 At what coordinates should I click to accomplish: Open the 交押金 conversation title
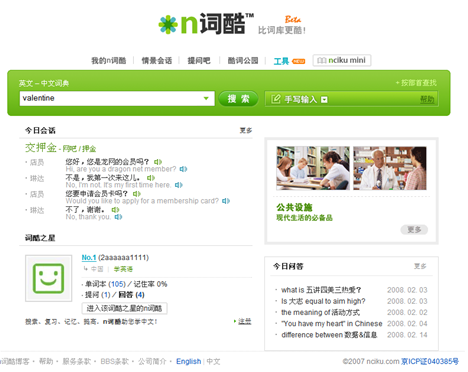[41, 147]
